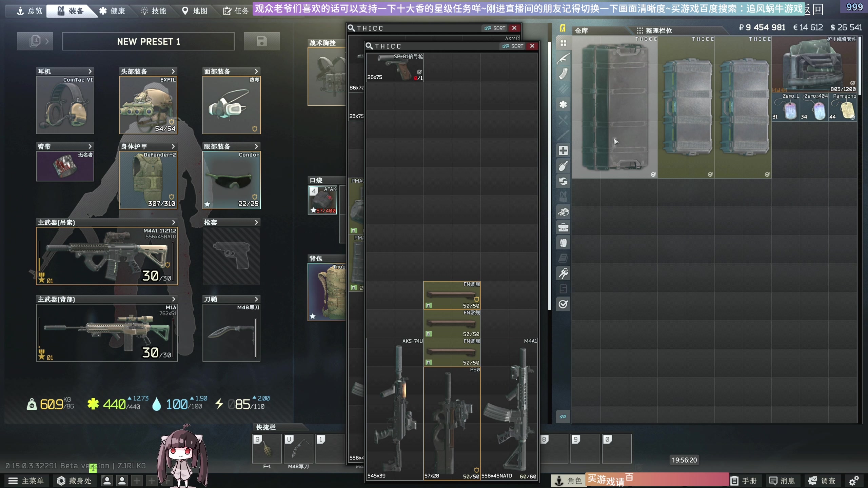The height and width of the screenshot is (488, 868).
Task: Expand the 耳机 headset slot chevron
Action: point(90,71)
